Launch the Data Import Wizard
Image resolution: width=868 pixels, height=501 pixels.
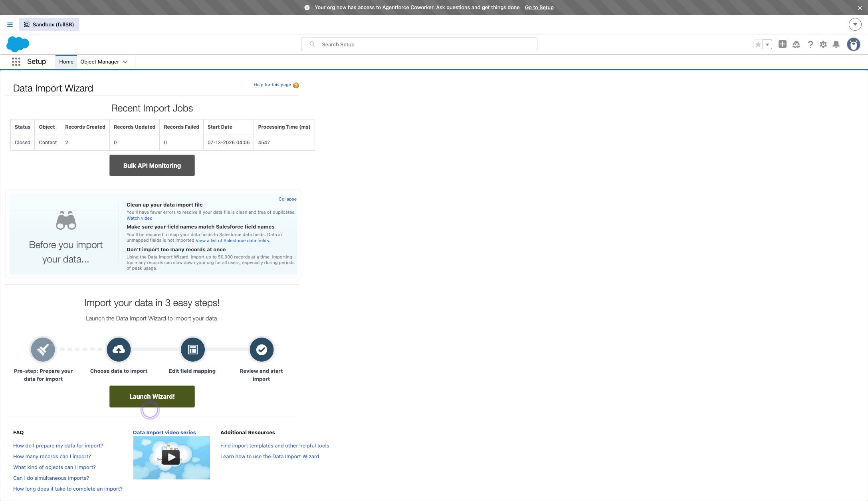[x=152, y=396]
